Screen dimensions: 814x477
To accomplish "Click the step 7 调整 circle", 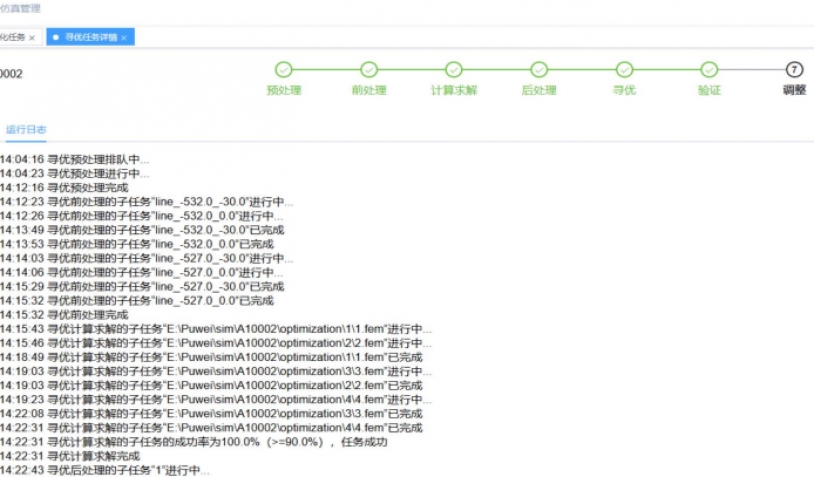I will pos(794,70).
